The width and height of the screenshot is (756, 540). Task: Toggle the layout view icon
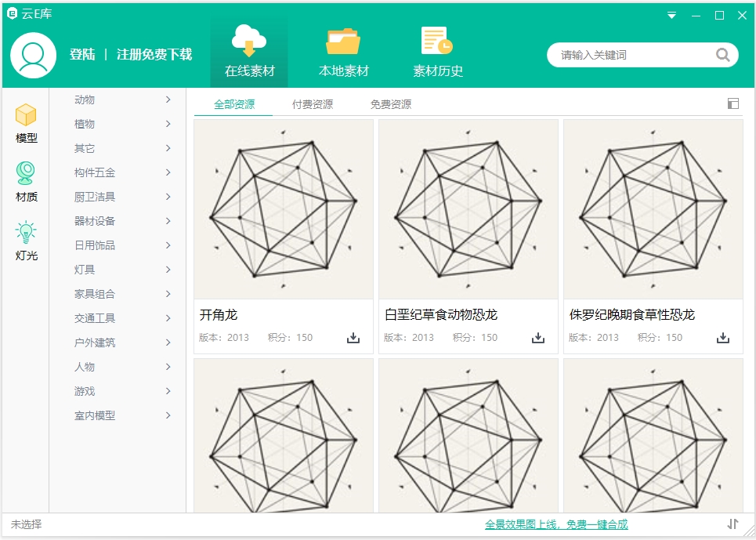tap(732, 103)
